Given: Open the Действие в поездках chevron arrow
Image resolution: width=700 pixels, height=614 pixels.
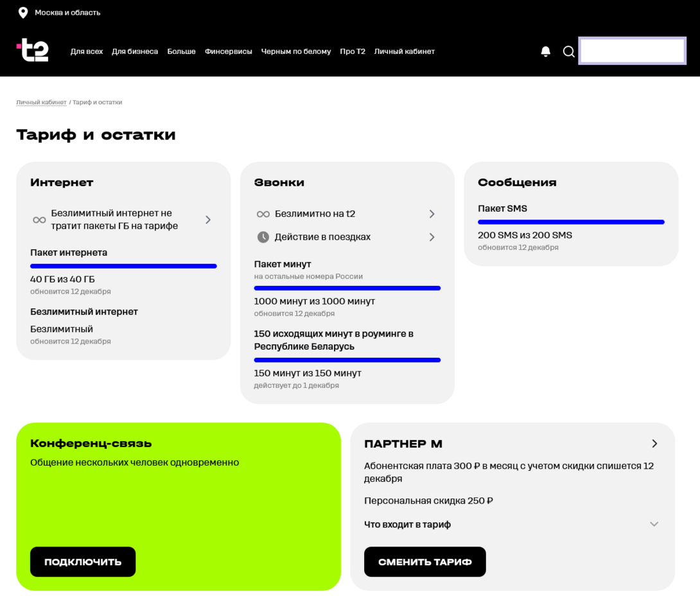Looking at the screenshot, I should pyautogui.click(x=432, y=237).
